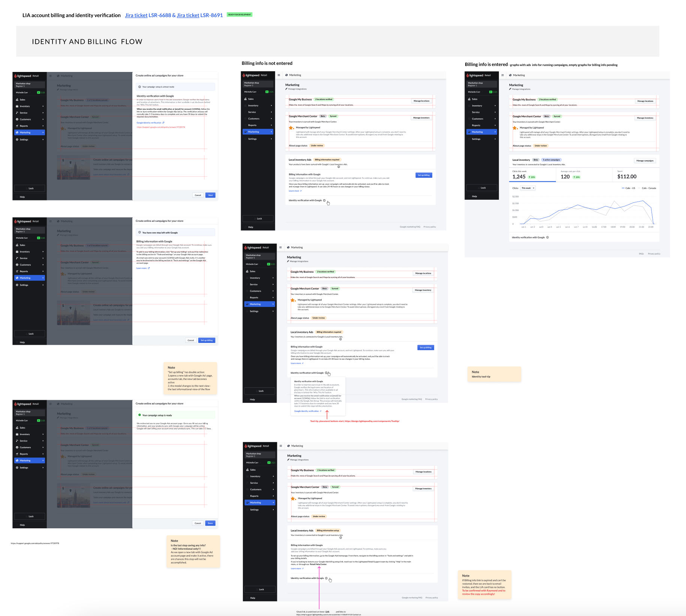This screenshot has width=686, height=616.
Task: Click hamburger menu icon in identity modal mockup
Action: [50, 76]
